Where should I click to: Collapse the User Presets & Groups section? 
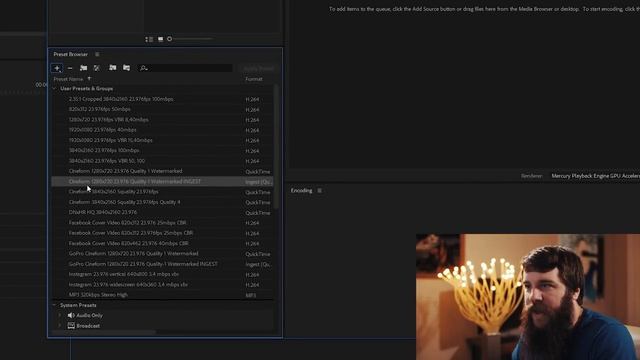pyautogui.click(x=54, y=88)
